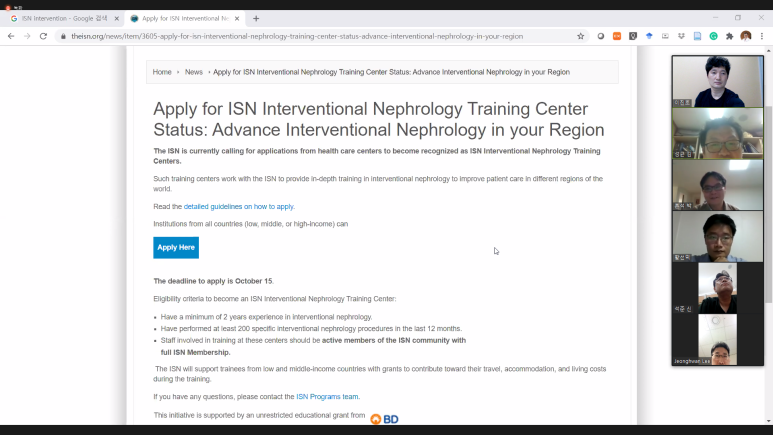Viewport: 773px width, 435px height.
Task: Select the fifth participant looking up
Action: [718, 288]
